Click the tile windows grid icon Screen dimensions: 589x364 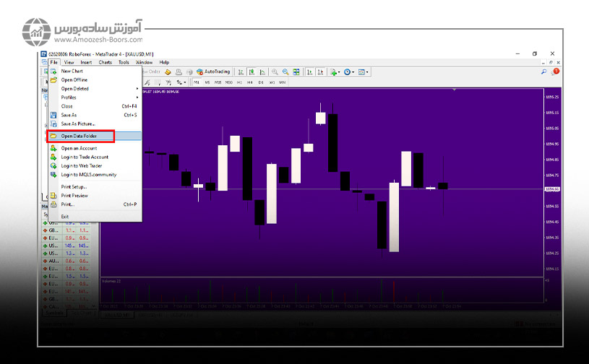click(x=296, y=72)
